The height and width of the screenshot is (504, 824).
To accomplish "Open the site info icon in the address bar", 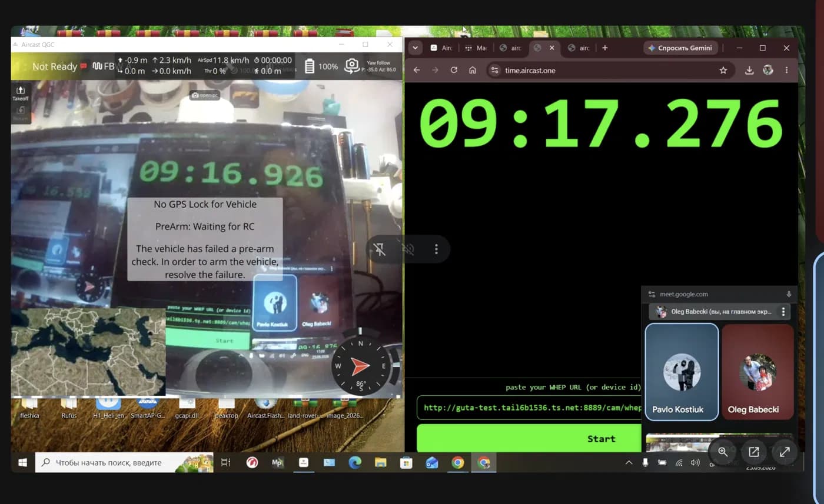I will [x=495, y=70].
